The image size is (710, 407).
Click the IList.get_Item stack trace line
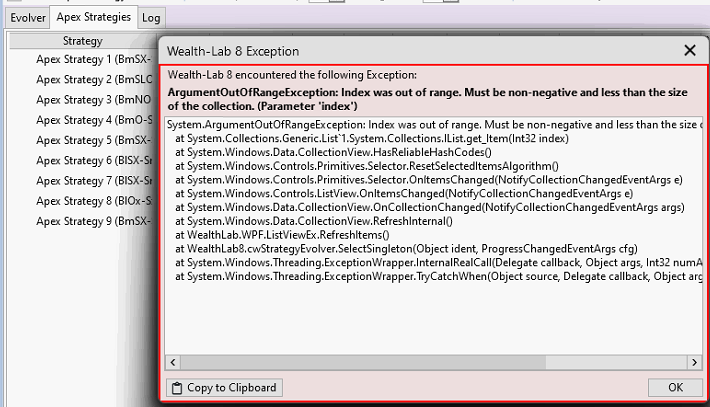pos(372,139)
